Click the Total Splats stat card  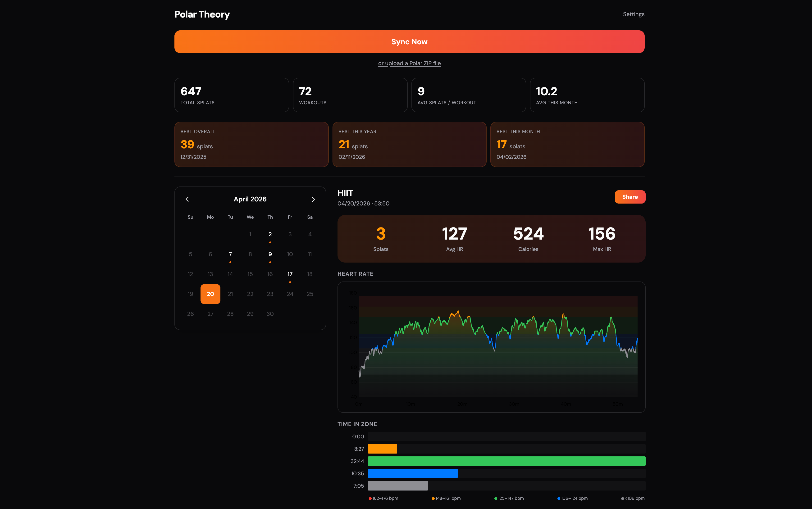tap(231, 95)
